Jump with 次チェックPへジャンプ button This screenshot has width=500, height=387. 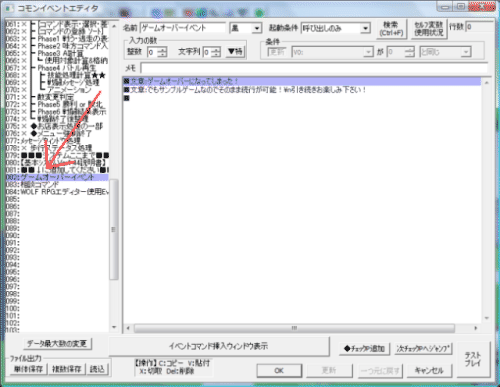pyautogui.click(x=423, y=349)
